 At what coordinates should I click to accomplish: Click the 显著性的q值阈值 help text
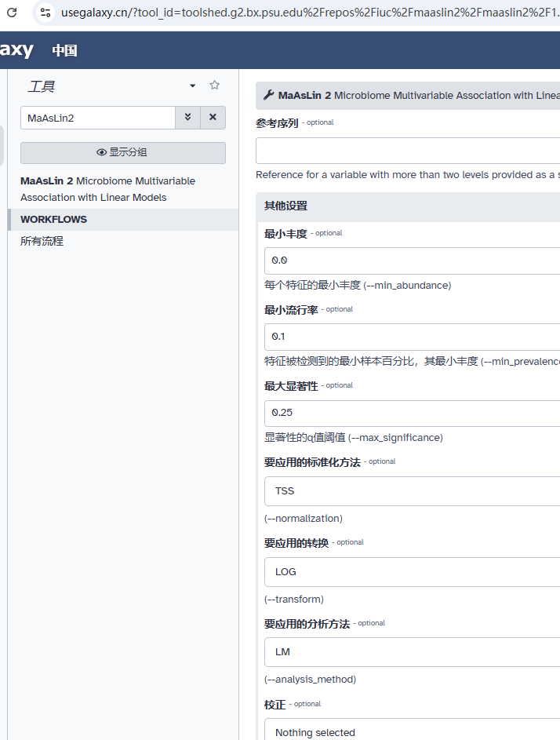click(x=354, y=438)
